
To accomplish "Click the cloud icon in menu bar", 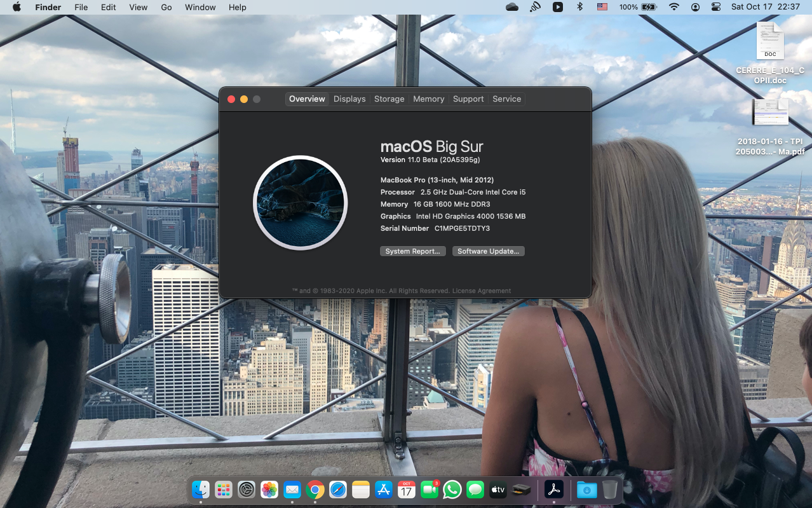I will (512, 7).
